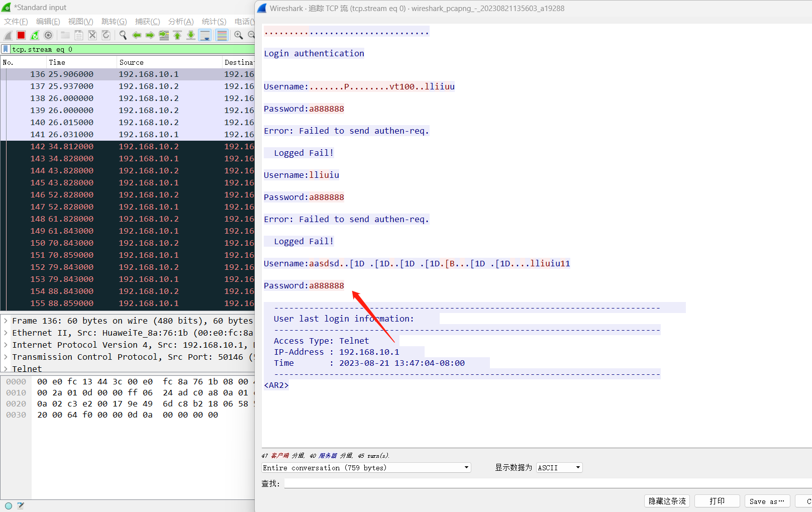Expand Transmission Control Protocol row
Viewport: 812px width, 512px height.
6,357
